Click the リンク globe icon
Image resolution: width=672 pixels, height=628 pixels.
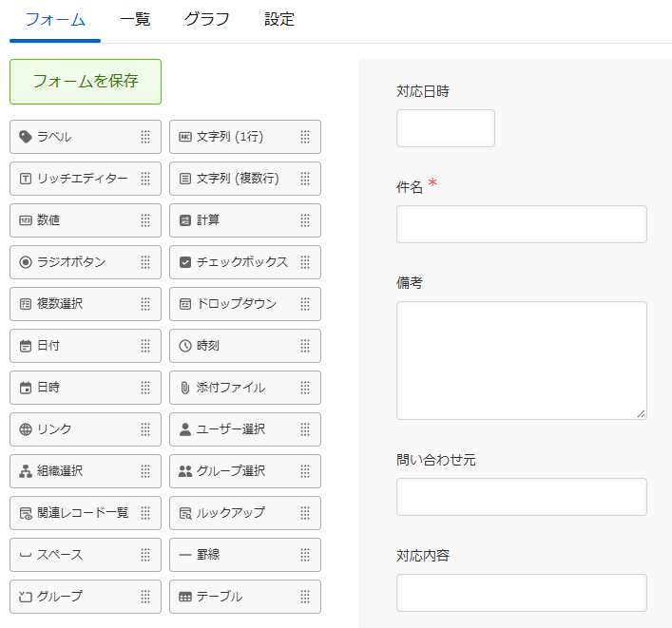[26, 429]
